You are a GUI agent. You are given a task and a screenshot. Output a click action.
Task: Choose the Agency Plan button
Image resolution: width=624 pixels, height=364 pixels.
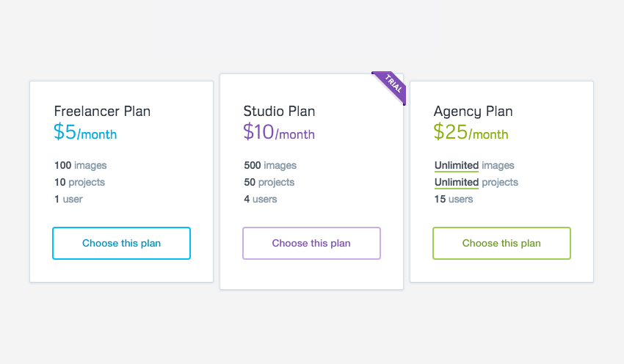coord(501,243)
